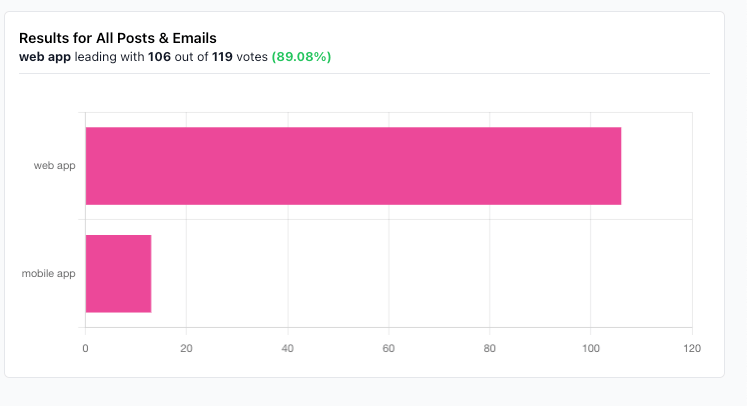747x406 pixels.
Task: Click the 20 tick label on the x-axis
Action: 186,348
